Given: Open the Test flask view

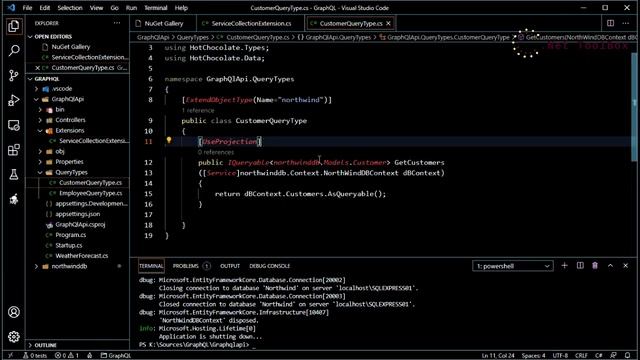Looking at the screenshot, I should pos(13,175).
